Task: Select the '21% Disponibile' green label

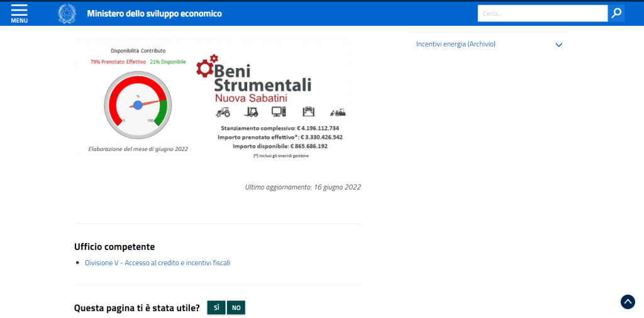Action: tap(168, 62)
